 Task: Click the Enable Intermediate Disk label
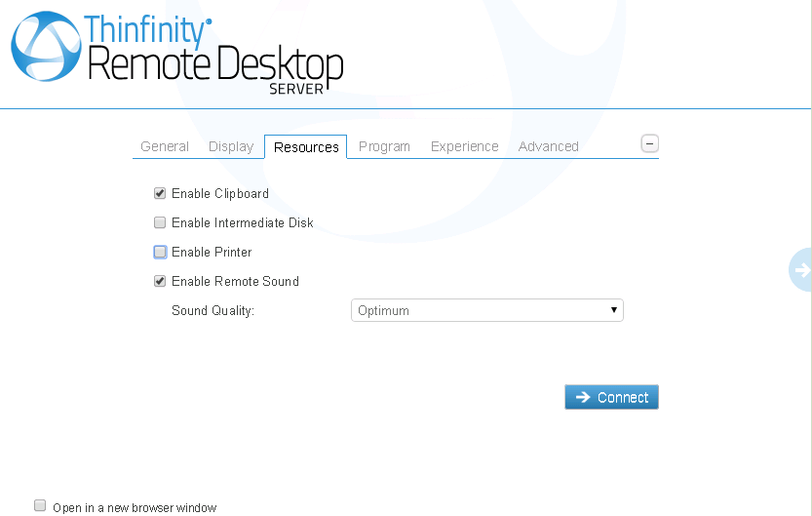coord(243,222)
